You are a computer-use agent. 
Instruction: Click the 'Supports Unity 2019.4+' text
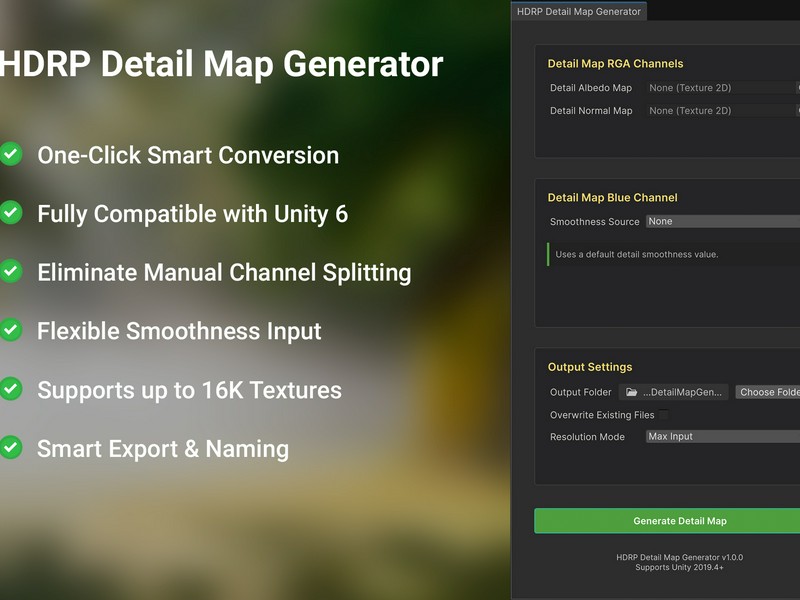point(680,567)
